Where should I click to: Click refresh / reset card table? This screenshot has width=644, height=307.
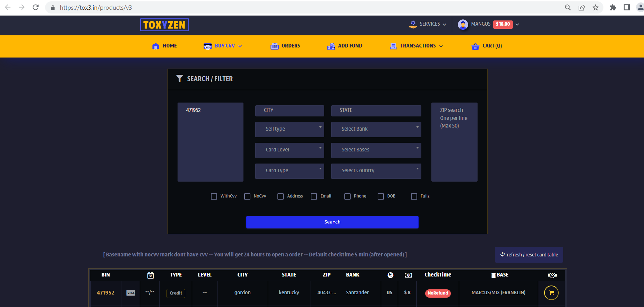(x=529, y=255)
